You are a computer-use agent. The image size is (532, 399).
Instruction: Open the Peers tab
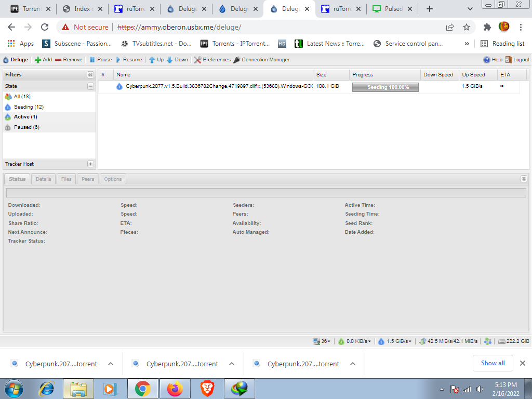point(88,179)
